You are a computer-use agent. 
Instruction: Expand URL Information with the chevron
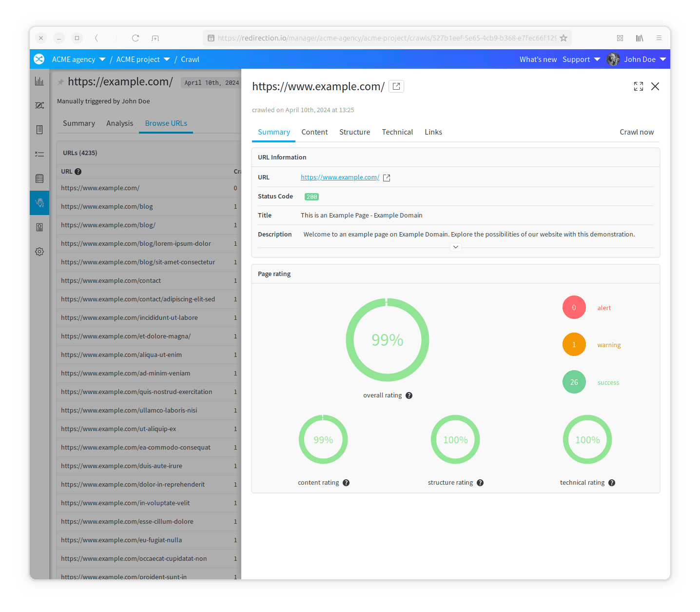click(456, 247)
